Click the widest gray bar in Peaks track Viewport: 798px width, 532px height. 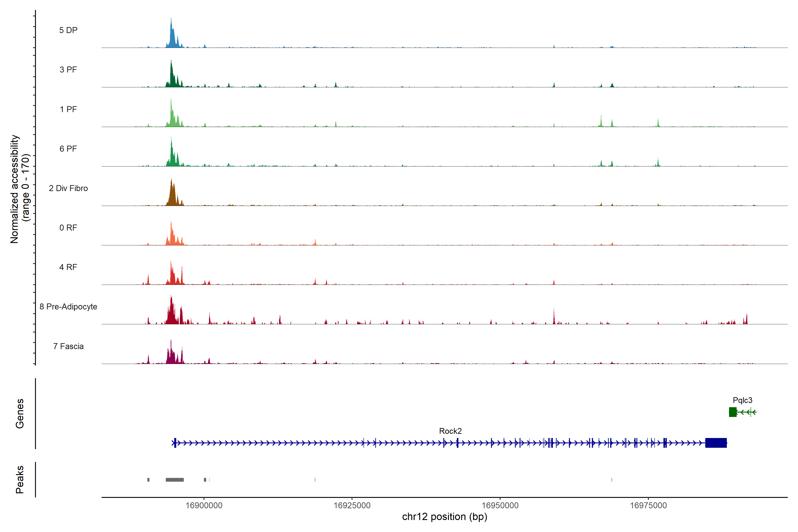point(175,480)
